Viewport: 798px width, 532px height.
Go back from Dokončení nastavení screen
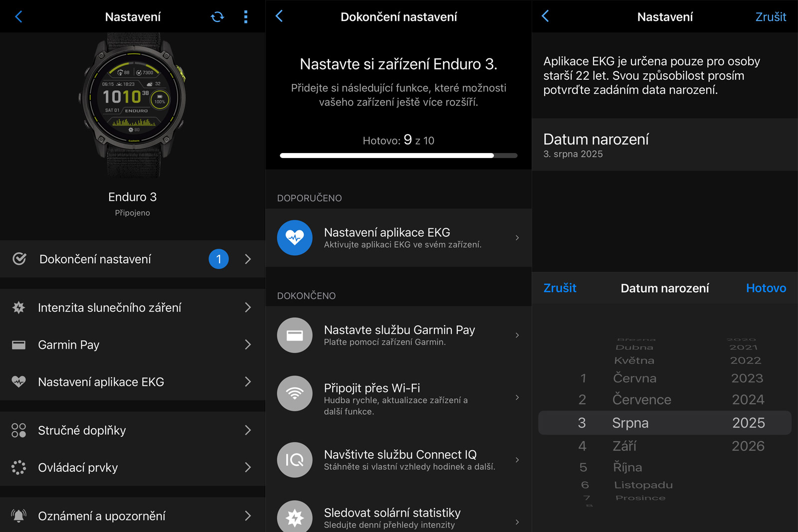pyautogui.click(x=279, y=16)
